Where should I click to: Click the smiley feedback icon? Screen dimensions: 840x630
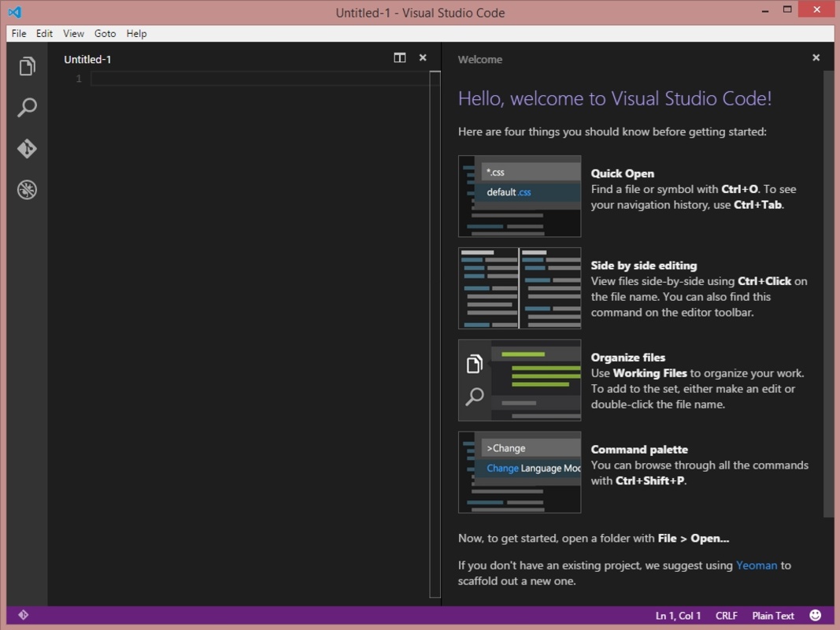816,615
